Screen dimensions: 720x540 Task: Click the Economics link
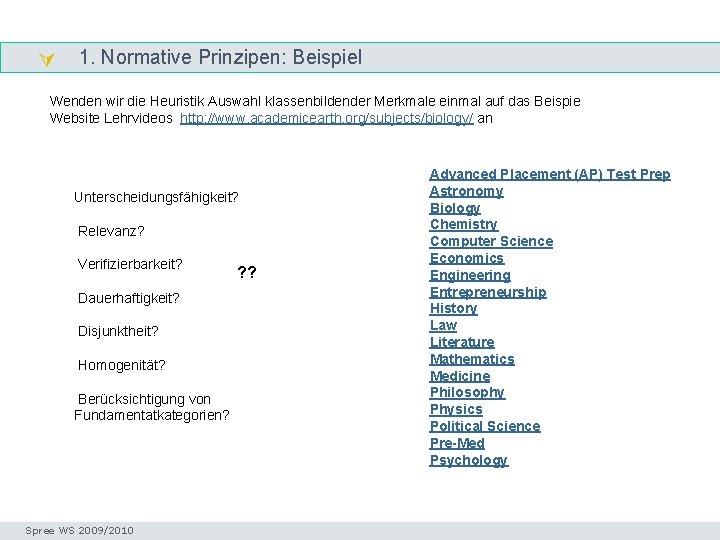click(466, 258)
